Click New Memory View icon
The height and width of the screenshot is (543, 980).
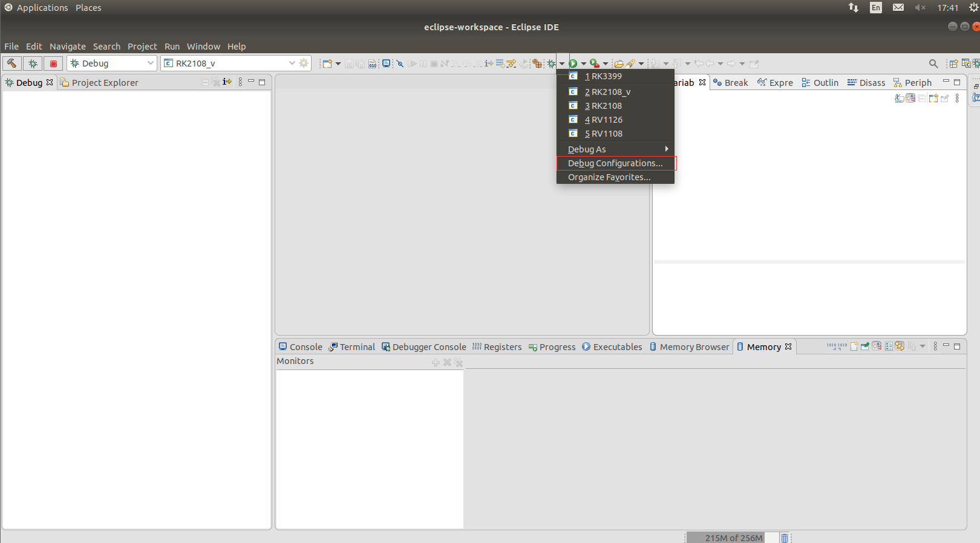pos(854,346)
